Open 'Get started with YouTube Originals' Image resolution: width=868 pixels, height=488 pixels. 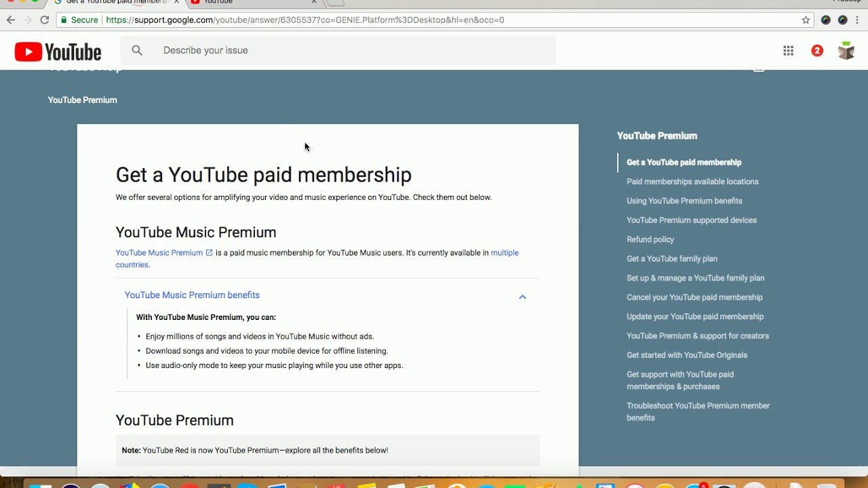tap(686, 355)
